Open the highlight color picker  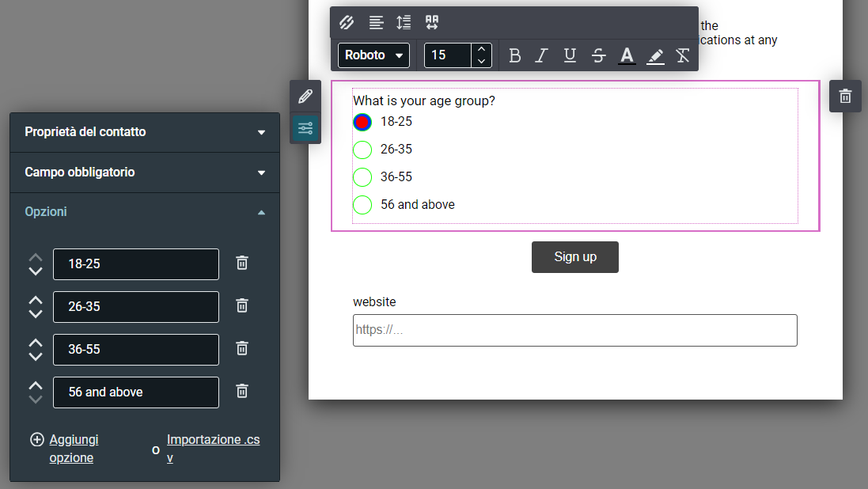655,55
